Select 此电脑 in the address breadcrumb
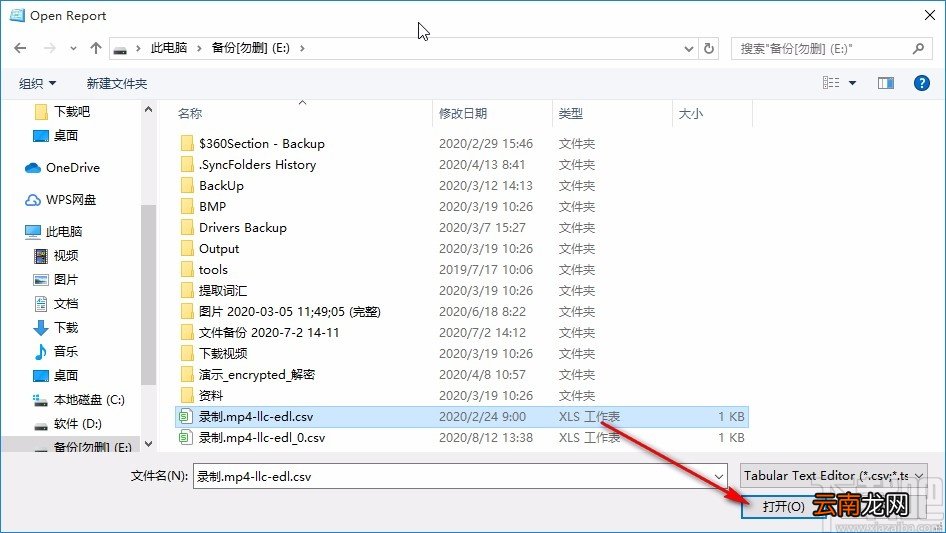This screenshot has height=533, width=946. (x=168, y=48)
